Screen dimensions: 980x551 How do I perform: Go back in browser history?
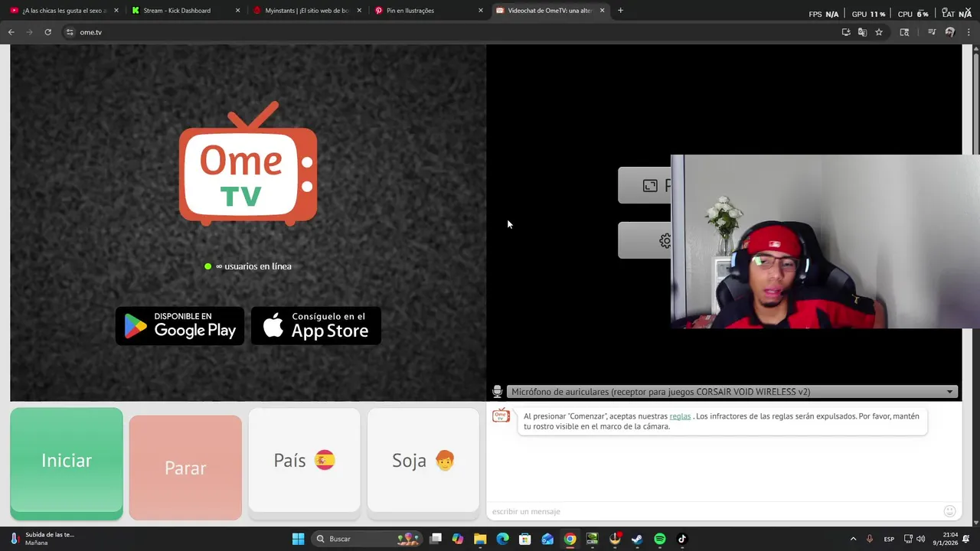[11, 32]
